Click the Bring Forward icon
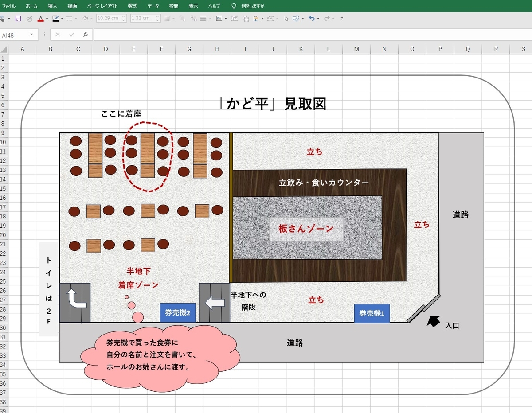This screenshot has width=532, height=413. coord(182,19)
